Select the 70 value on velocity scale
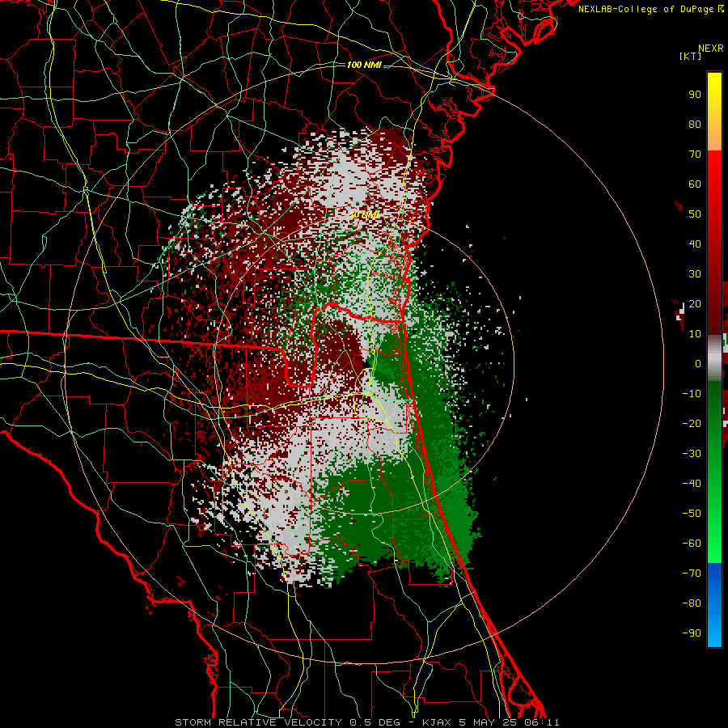The height and width of the screenshot is (728, 728). [x=695, y=154]
